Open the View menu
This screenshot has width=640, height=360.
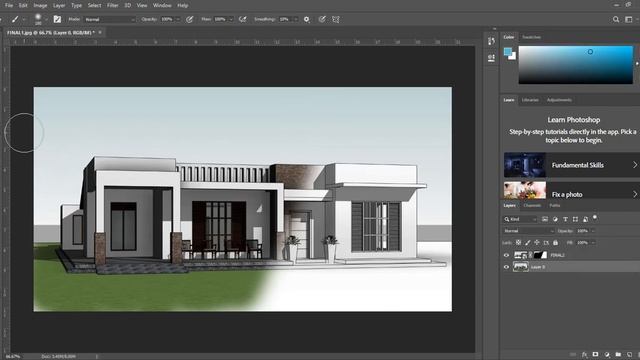tap(142, 5)
